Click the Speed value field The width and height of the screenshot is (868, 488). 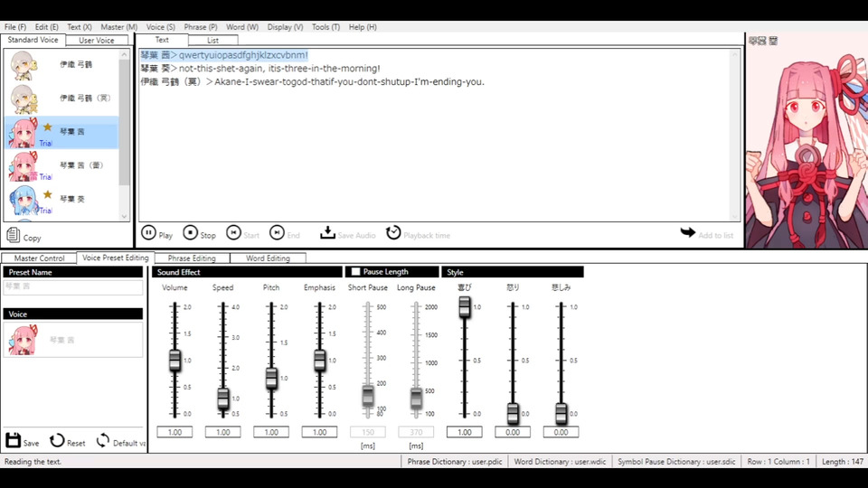(223, 432)
